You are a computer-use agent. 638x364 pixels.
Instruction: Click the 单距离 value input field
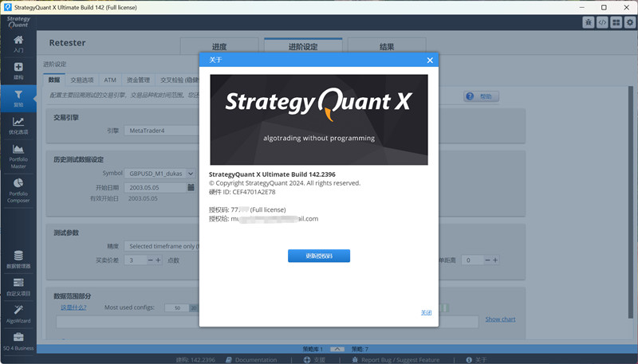(473, 260)
